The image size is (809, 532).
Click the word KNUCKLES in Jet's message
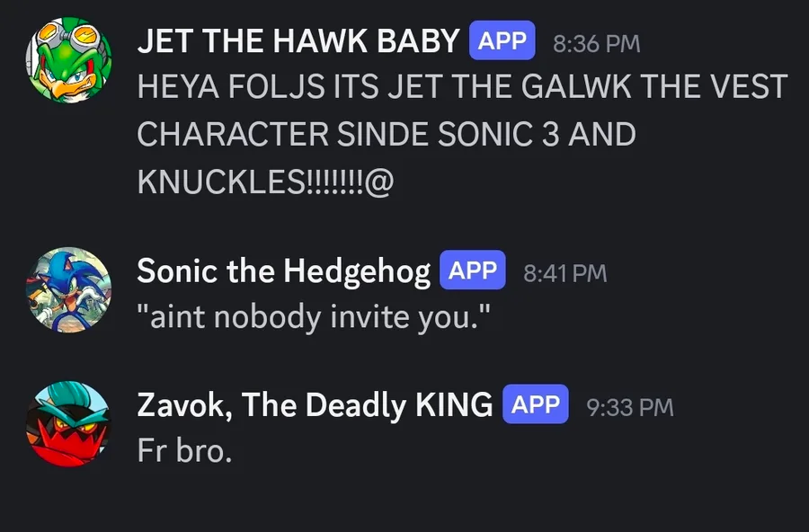[222, 182]
